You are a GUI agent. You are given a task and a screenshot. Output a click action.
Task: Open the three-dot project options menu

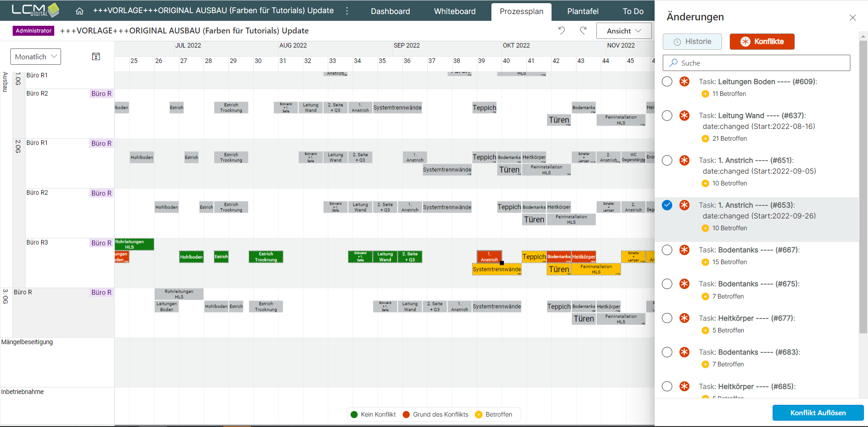347,11
